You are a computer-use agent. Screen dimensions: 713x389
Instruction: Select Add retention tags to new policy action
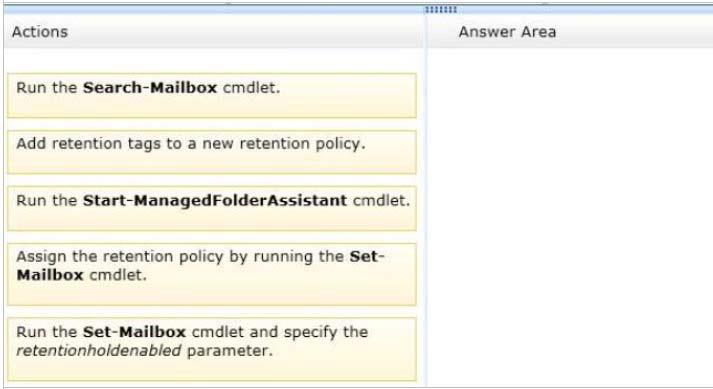tap(212, 152)
